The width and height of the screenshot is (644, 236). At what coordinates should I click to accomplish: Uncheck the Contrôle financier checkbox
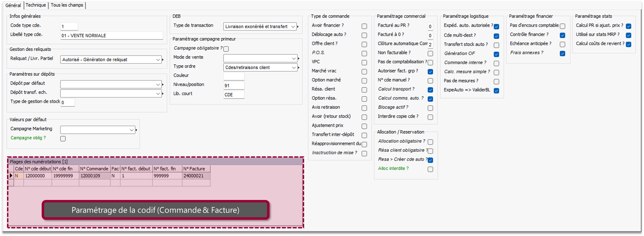point(562,35)
